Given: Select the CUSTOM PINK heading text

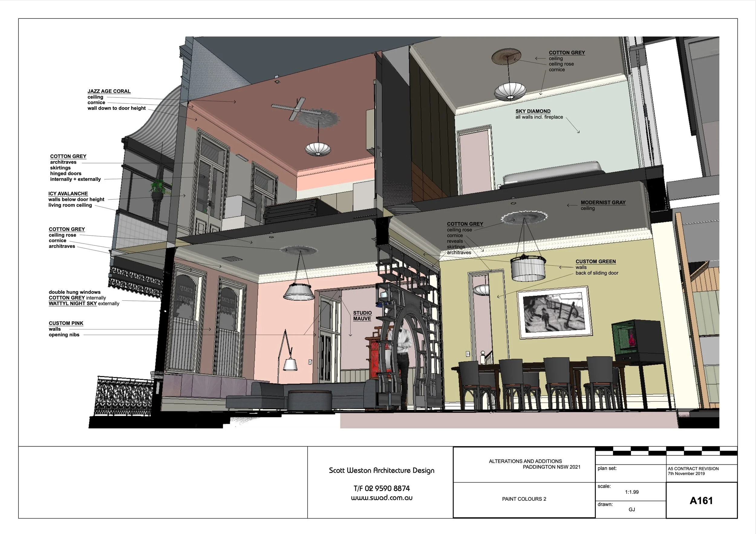Looking at the screenshot, I should click(66, 323).
